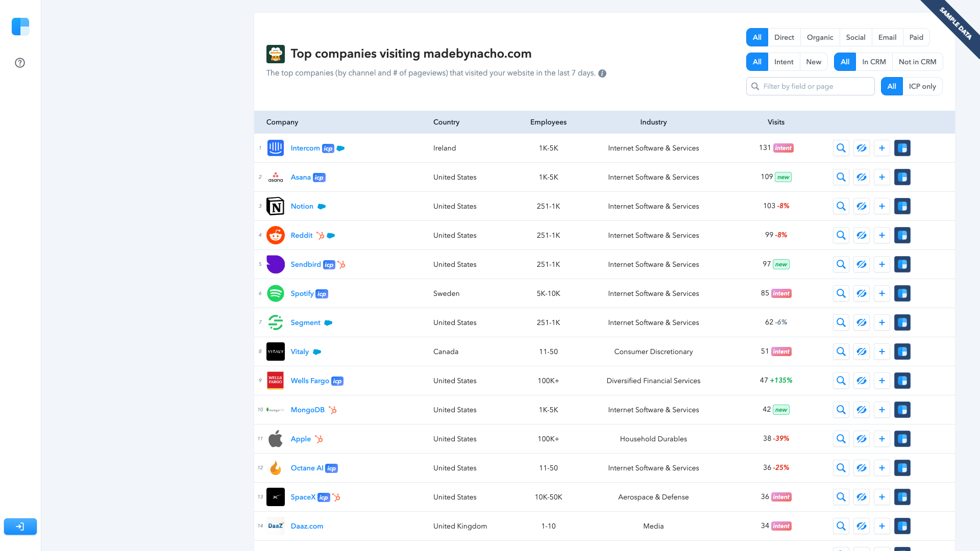Viewport: 980px width, 551px height.
Task: Select the Organic channel tab
Action: coord(820,37)
